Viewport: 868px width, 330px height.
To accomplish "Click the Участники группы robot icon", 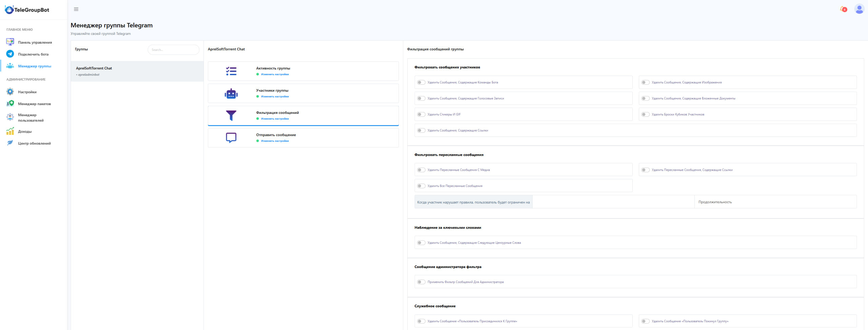I will point(231,94).
